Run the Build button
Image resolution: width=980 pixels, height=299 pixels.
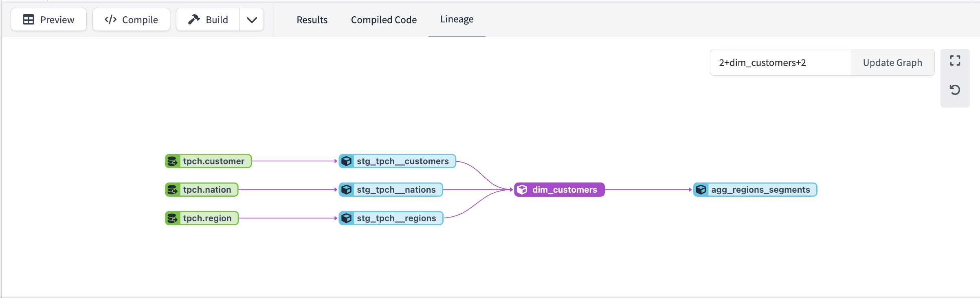click(208, 20)
